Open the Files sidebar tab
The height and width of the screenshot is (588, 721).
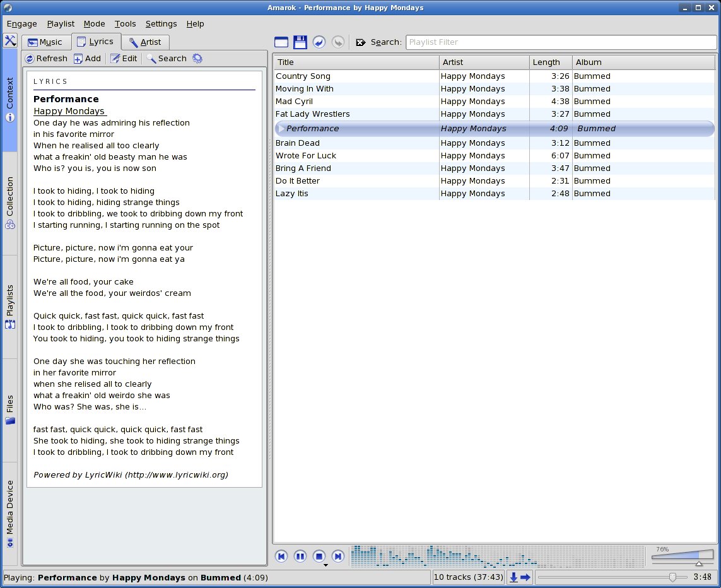tap(10, 410)
